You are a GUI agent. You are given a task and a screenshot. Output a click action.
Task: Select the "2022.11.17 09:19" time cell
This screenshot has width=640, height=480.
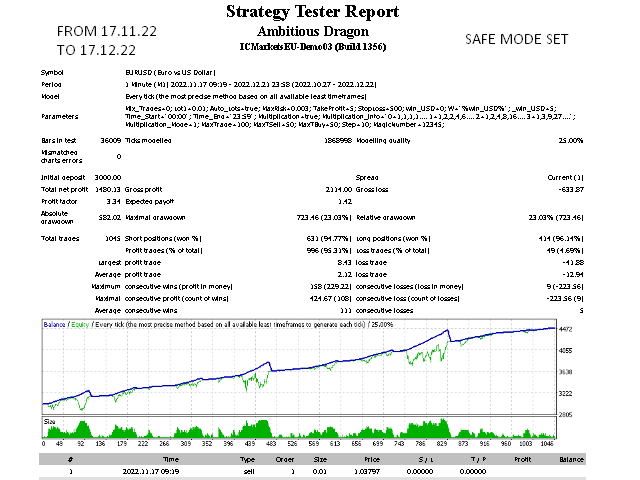click(151, 471)
